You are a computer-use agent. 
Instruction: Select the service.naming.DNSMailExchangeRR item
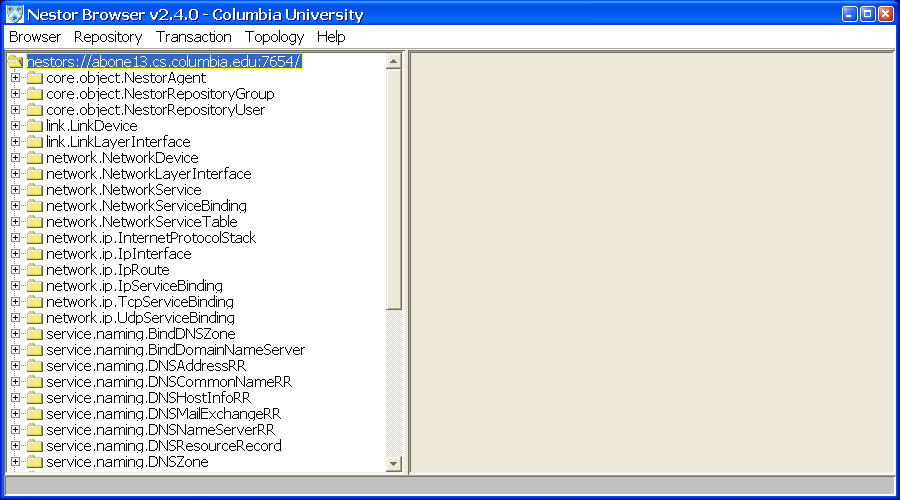pyautogui.click(x=163, y=414)
